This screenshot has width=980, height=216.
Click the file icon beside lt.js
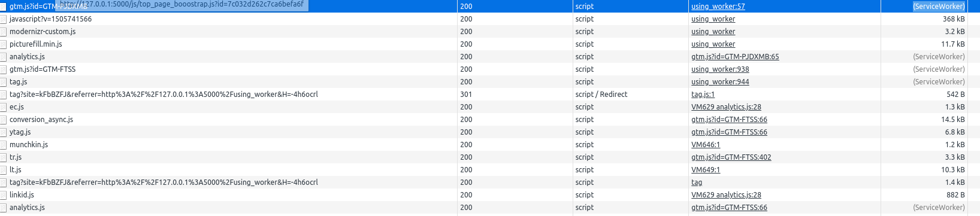click(x=3, y=170)
